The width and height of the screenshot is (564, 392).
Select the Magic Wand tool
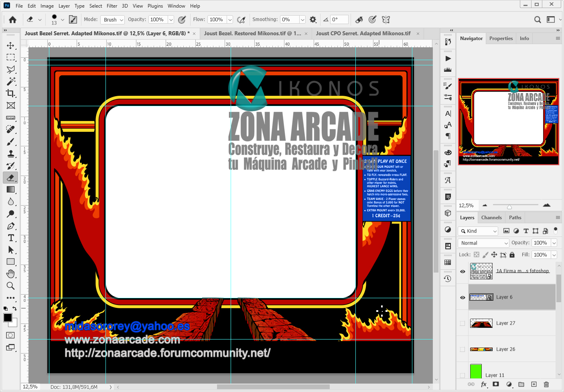coord(11,81)
